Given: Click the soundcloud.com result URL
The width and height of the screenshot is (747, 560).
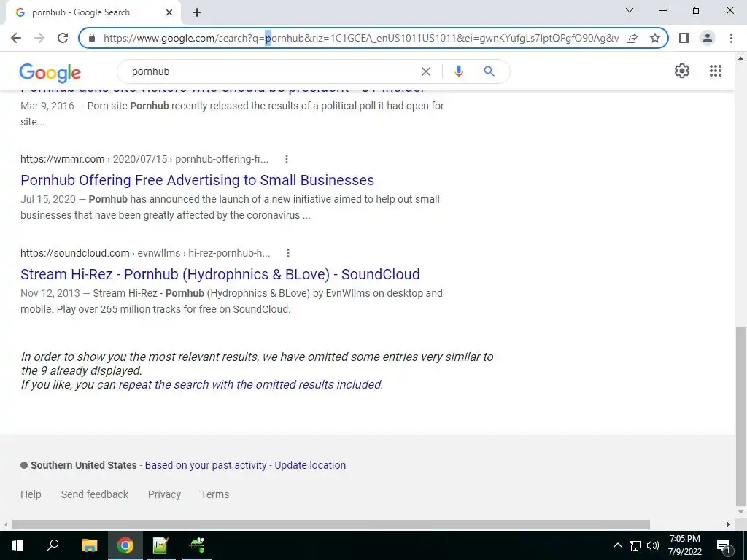Looking at the screenshot, I should [145, 253].
